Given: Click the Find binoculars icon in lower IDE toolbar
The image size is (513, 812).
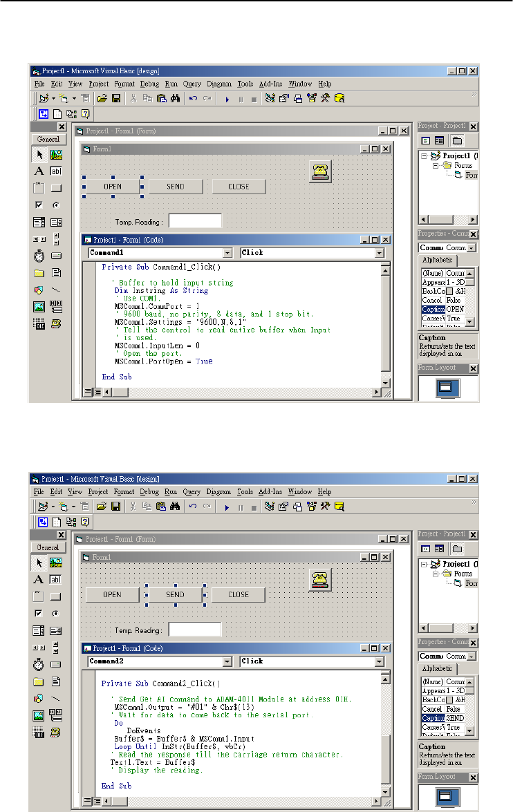Looking at the screenshot, I should (175, 507).
